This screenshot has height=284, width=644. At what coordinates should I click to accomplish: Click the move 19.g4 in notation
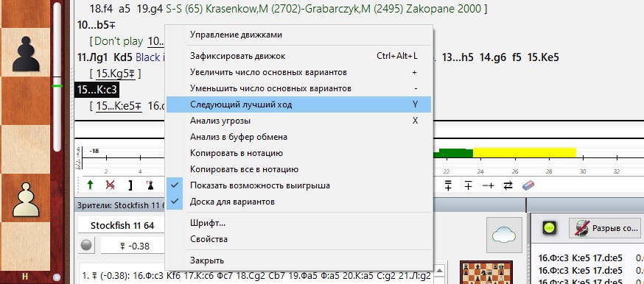pyautogui.click(x=150, y=9)
